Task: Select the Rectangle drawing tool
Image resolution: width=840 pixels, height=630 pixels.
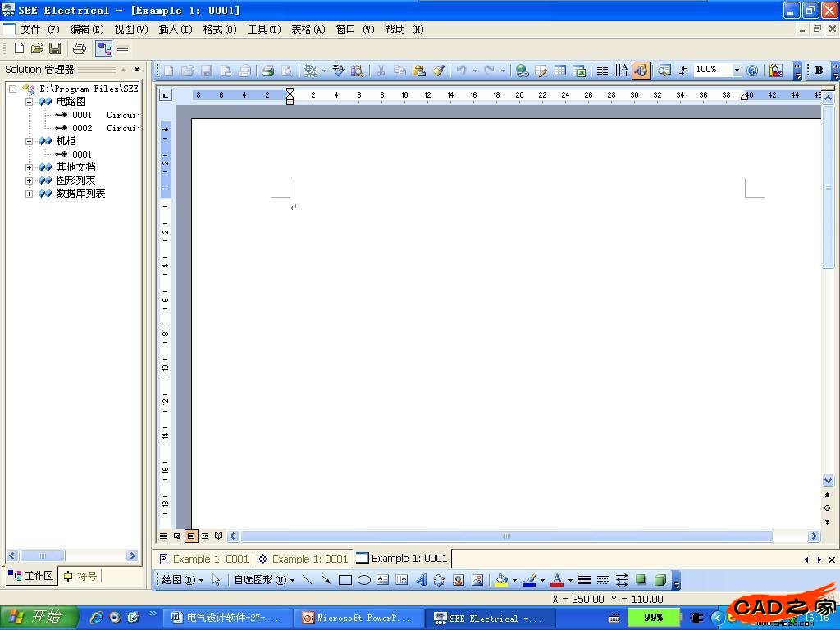Action: [x=345, y=580]
